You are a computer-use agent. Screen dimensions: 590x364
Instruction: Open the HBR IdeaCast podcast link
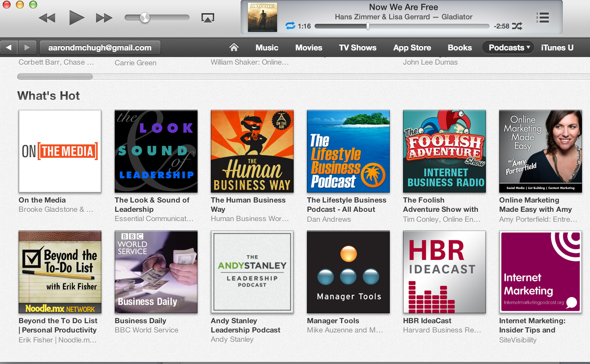(427, 321)
